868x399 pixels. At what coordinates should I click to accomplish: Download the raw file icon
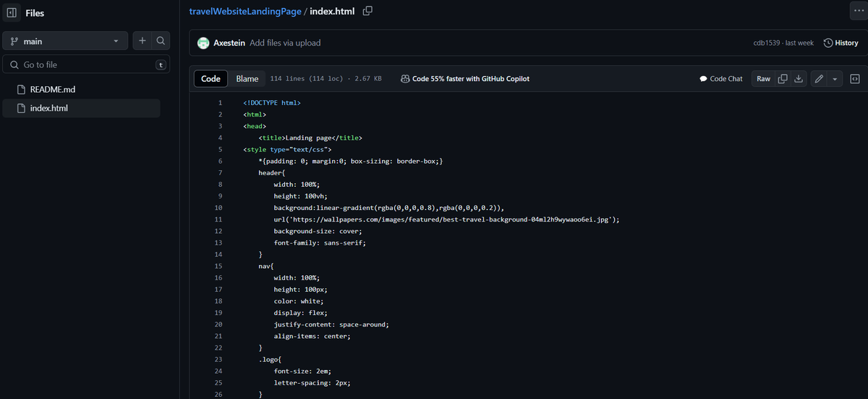(799, 78)
